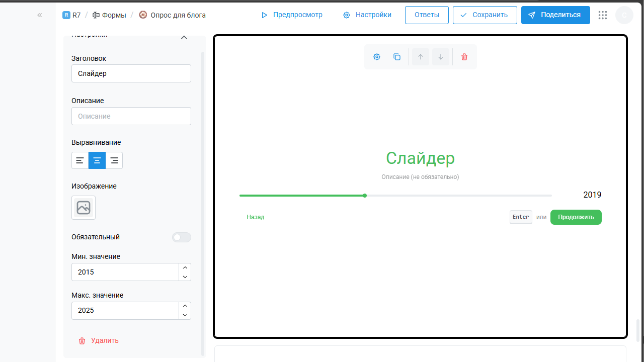644x362 pixels.
Task: Decrease Макс. значение with down arrow
Action: tap(185, 315)
